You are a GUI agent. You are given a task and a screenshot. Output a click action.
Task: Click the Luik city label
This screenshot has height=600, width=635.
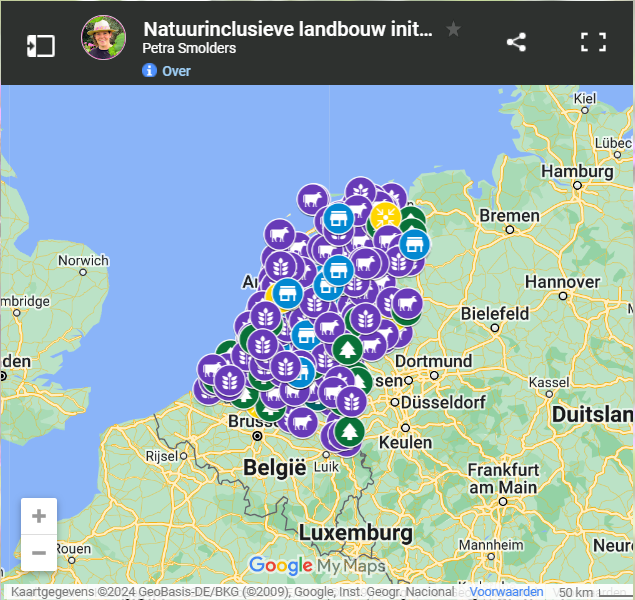(326, 467)
